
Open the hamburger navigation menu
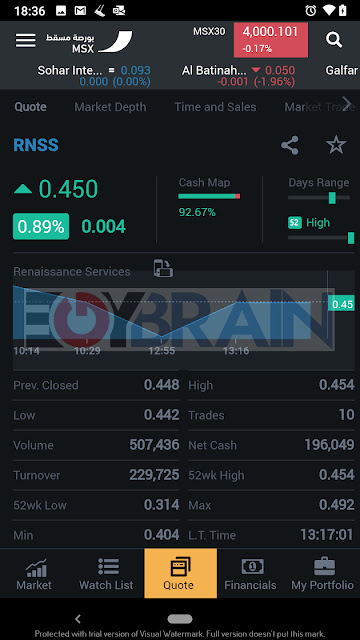(x=26, y=40)
